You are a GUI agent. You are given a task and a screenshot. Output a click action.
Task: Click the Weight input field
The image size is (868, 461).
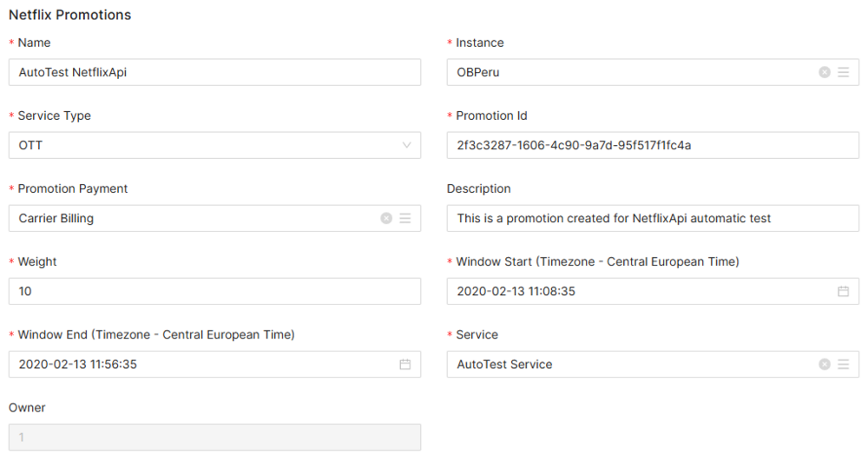[x=214, y=291]
